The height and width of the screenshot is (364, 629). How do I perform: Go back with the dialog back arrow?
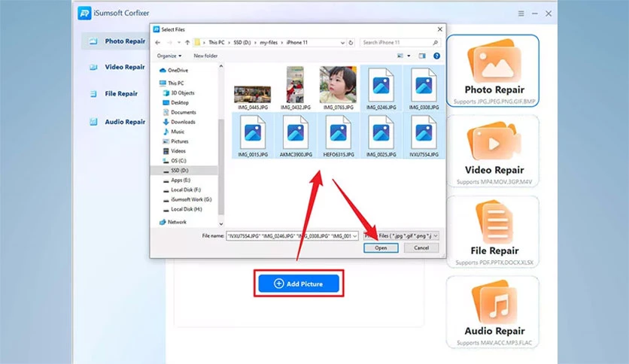(x=158, y=43)
